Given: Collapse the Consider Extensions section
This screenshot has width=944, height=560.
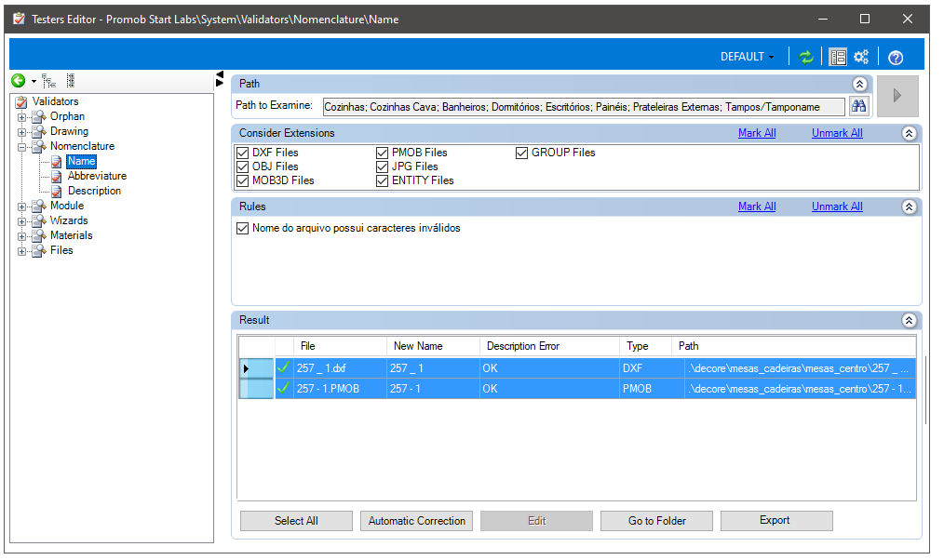Looking at the screenshot, I should [x=909, y=133].
